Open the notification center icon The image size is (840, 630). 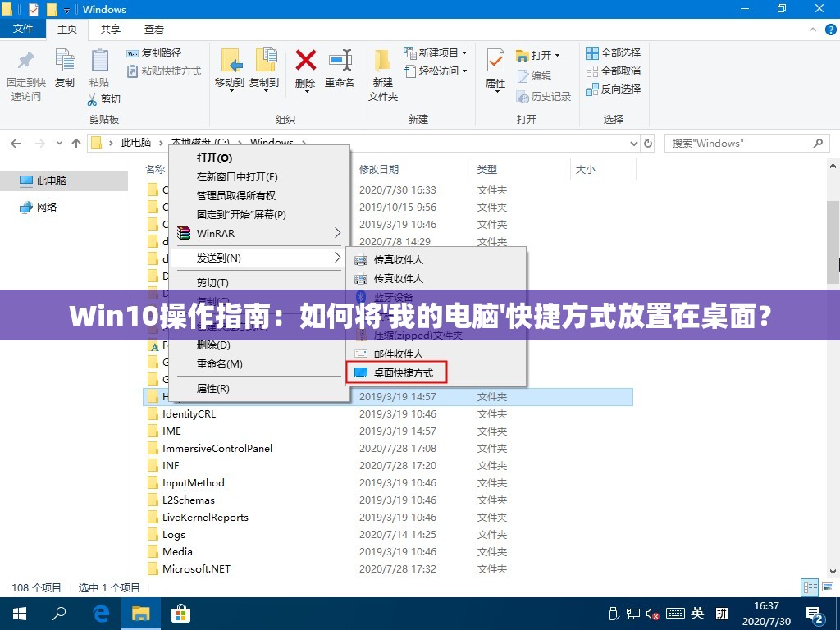click(x=815, y=614)
